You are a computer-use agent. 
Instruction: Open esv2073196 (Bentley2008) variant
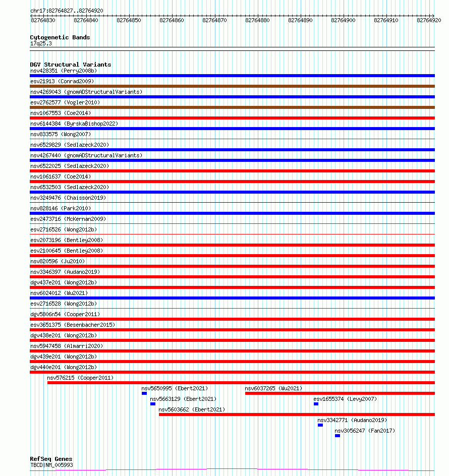click(x=67, y=240)
